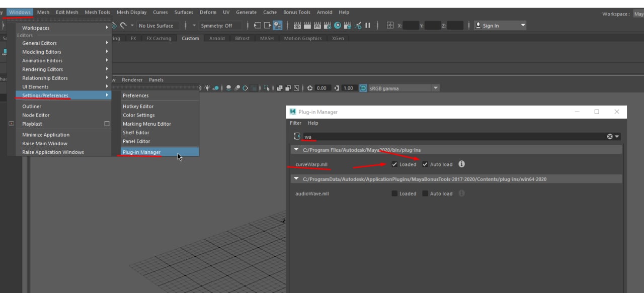The image size is (644, 293).
Task: Collapse the Maya2020/bin/plug-ins section
Action: tap(296, 150)
